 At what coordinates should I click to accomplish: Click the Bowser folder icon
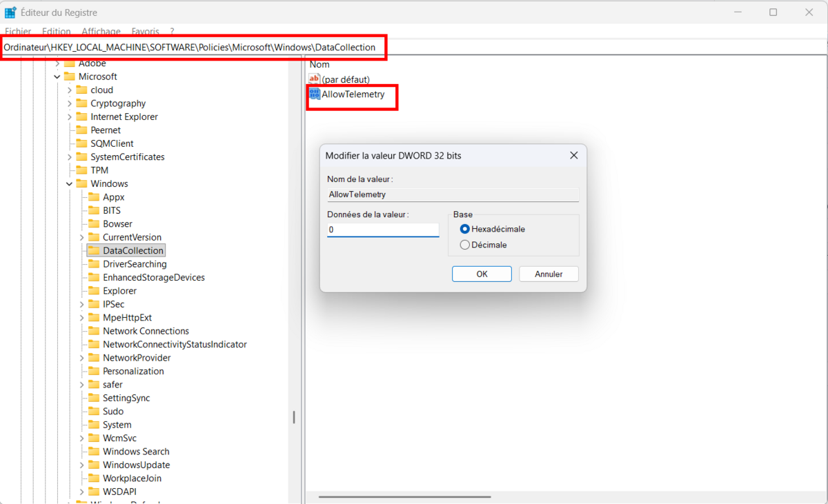tap(93, 224)
